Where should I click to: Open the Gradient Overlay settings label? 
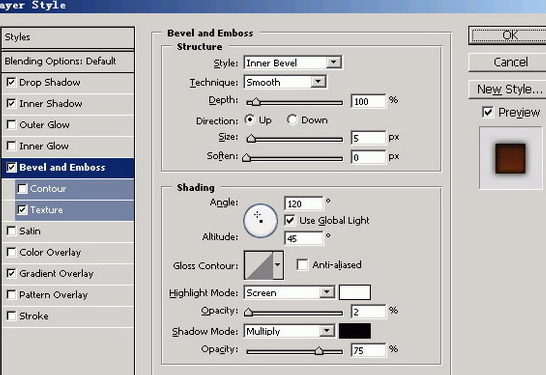click(x=56, y=274)
